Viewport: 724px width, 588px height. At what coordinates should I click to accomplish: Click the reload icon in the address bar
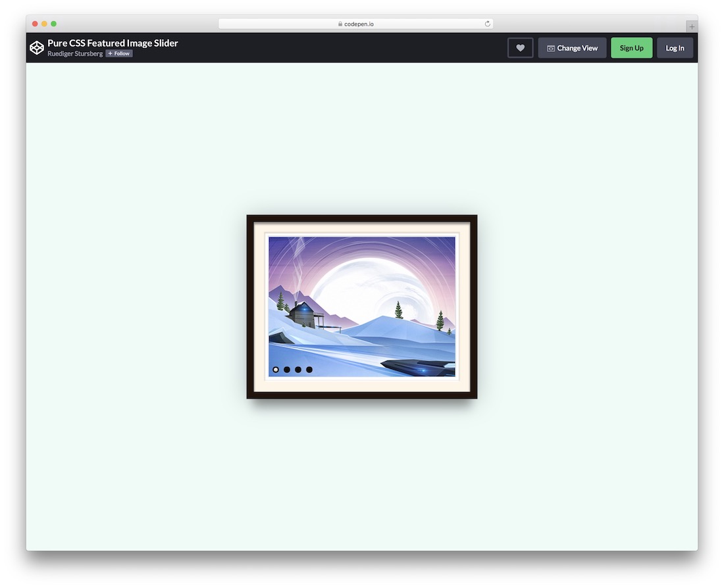point(487,23)
